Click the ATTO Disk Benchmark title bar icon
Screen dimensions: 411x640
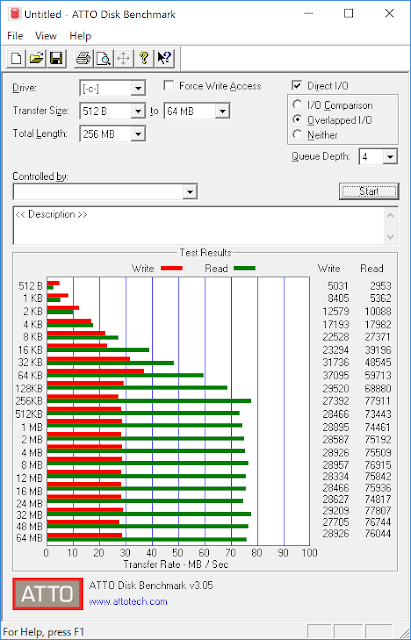[x=15, y=14]
